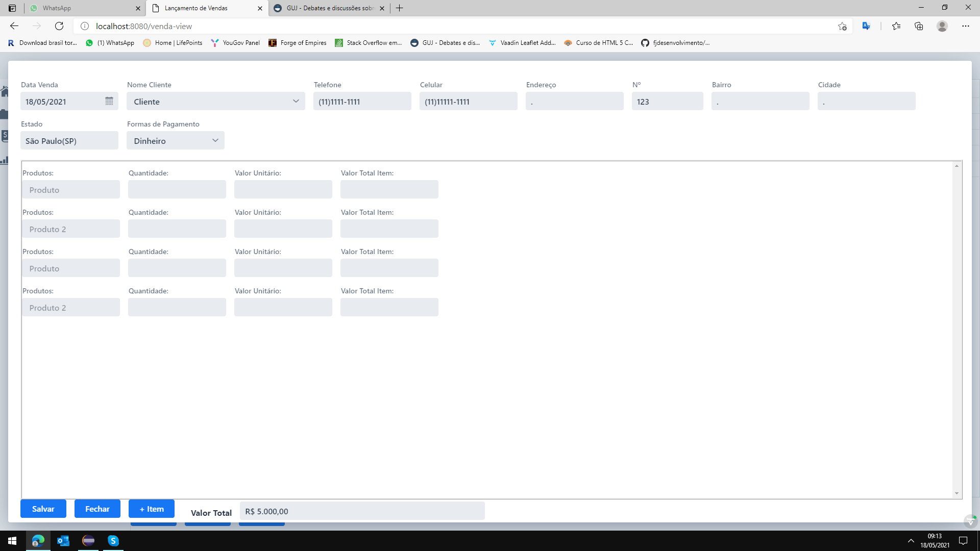The image size is (980, 551).
Task: Open the Forge of Empires bookmark
Action: [298, 43]
